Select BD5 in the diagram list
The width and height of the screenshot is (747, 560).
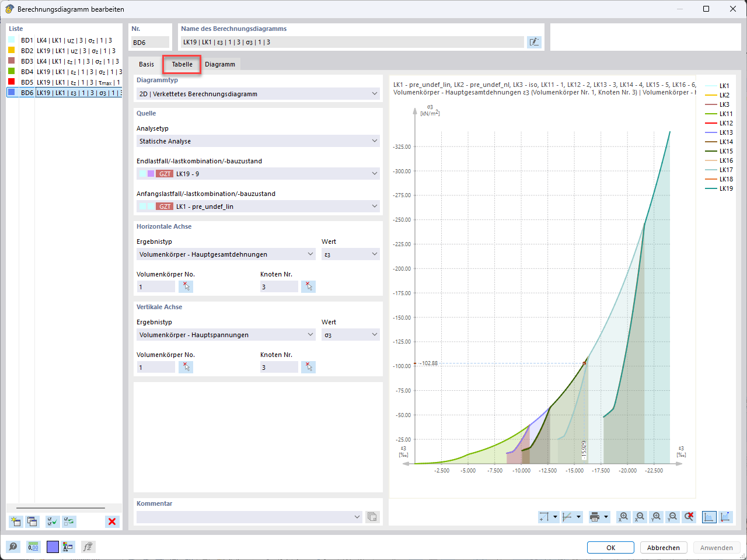click(64, 82)
